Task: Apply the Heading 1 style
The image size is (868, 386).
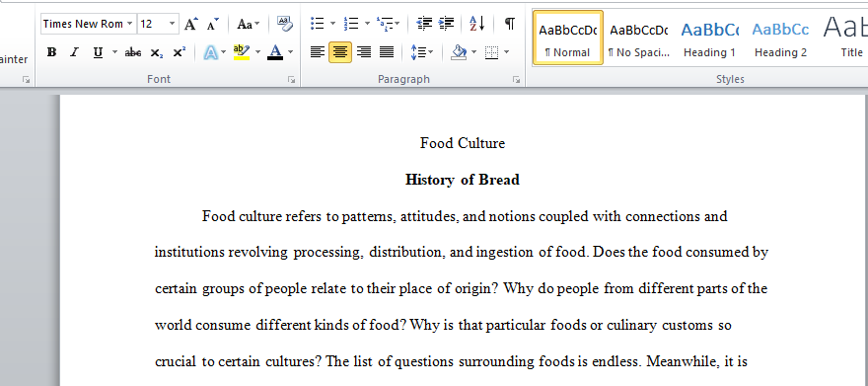Action: [x=709, y=38]
